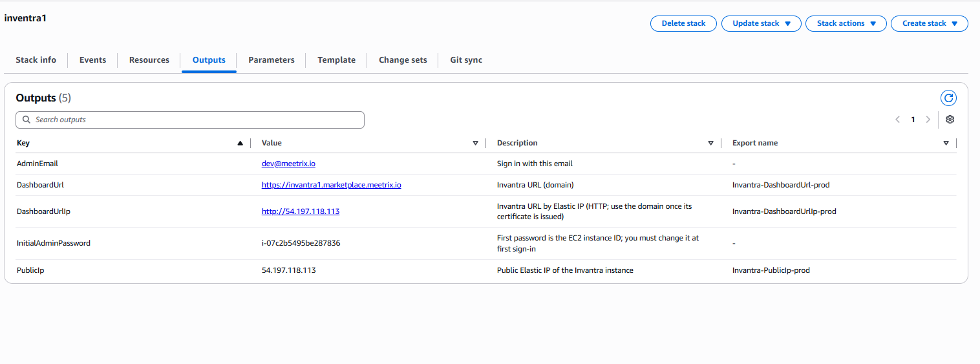Go to previous page arrow
Screen dimensions: 980x364
[898, 120]
